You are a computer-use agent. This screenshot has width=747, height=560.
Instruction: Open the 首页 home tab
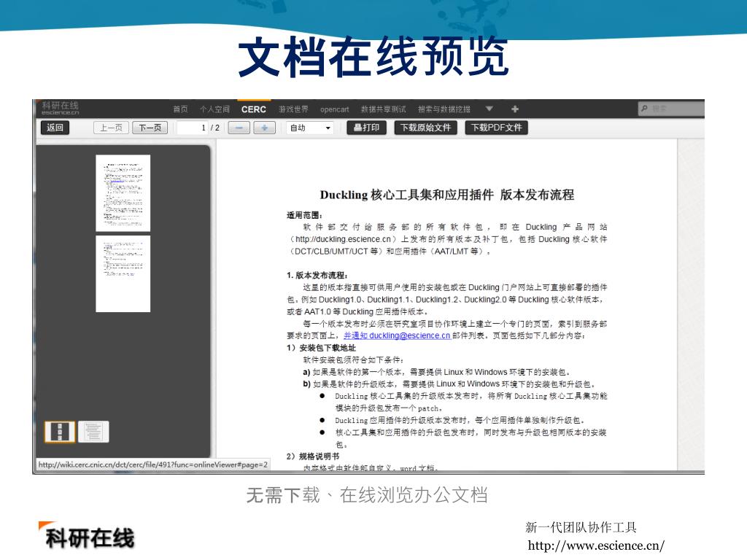tap(180, 109)
